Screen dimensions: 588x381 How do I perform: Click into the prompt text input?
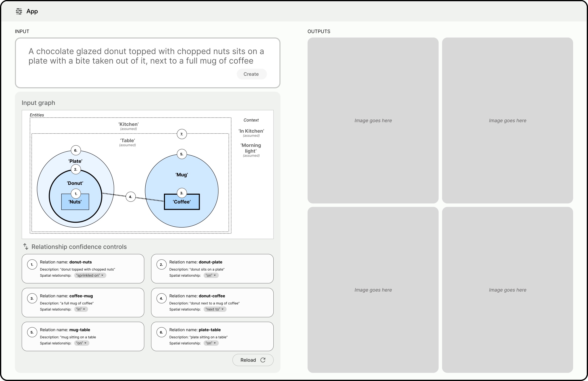click(x=146, y=56)
